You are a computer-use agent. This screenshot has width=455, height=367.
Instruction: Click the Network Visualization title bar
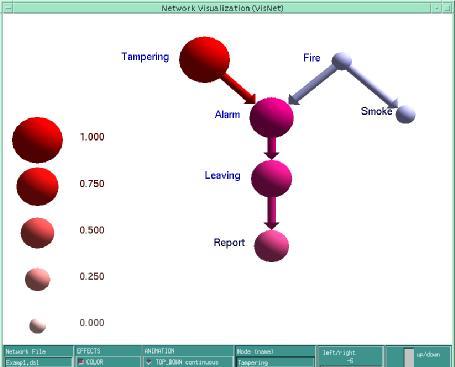[x=222, y=8]
